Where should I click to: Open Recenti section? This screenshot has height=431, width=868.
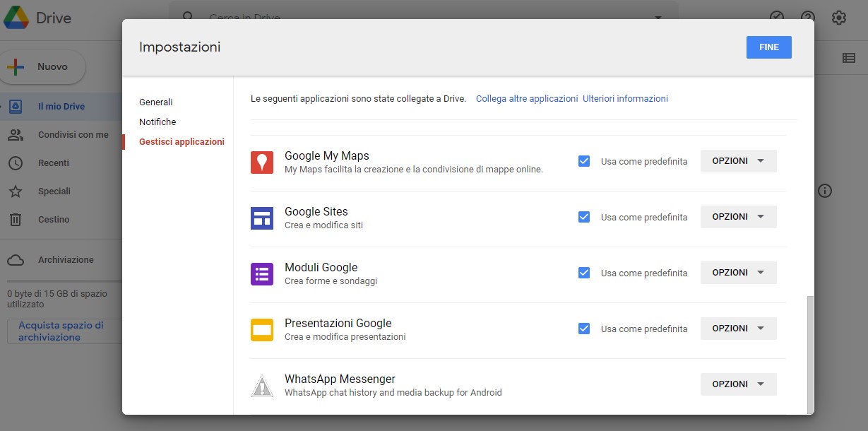pyautogui.click(x=61, y=163)
